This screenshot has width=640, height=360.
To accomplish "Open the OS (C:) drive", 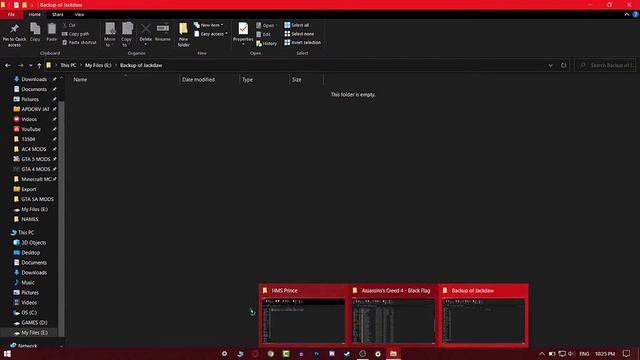I will (x=29, y=313).
